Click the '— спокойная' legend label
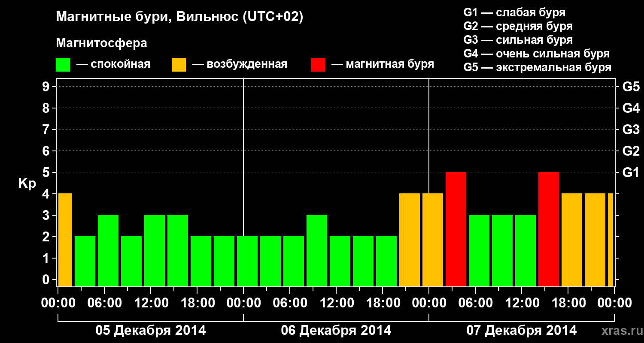Screen dimensions: 644x343 coord(113,65)
